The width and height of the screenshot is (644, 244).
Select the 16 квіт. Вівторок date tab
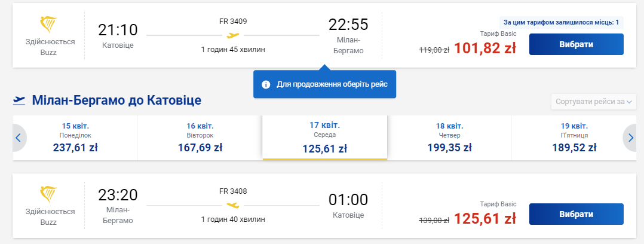point(200,138)
